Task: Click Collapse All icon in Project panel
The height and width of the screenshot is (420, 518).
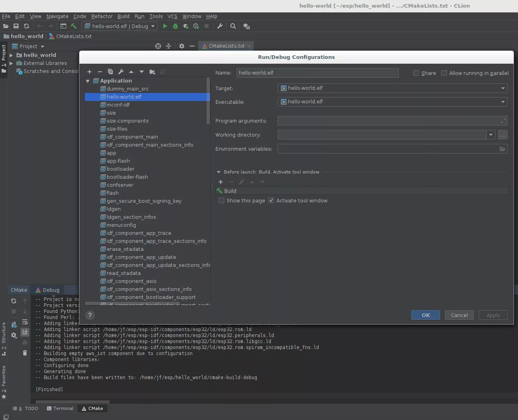Action: coord(169,46)
